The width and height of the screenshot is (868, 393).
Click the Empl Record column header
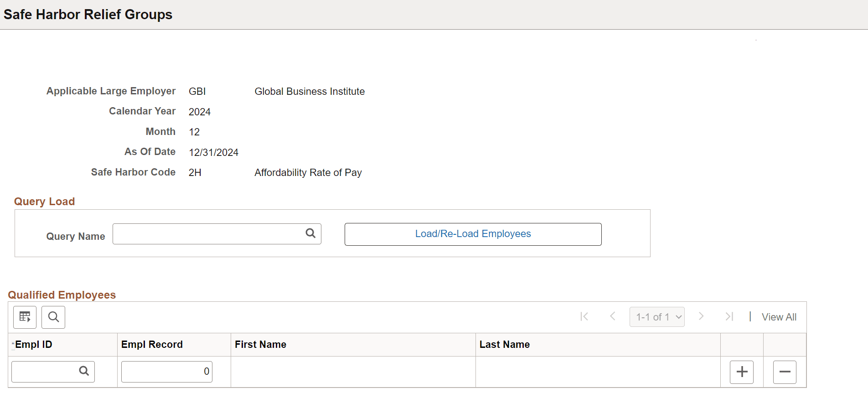152,345
